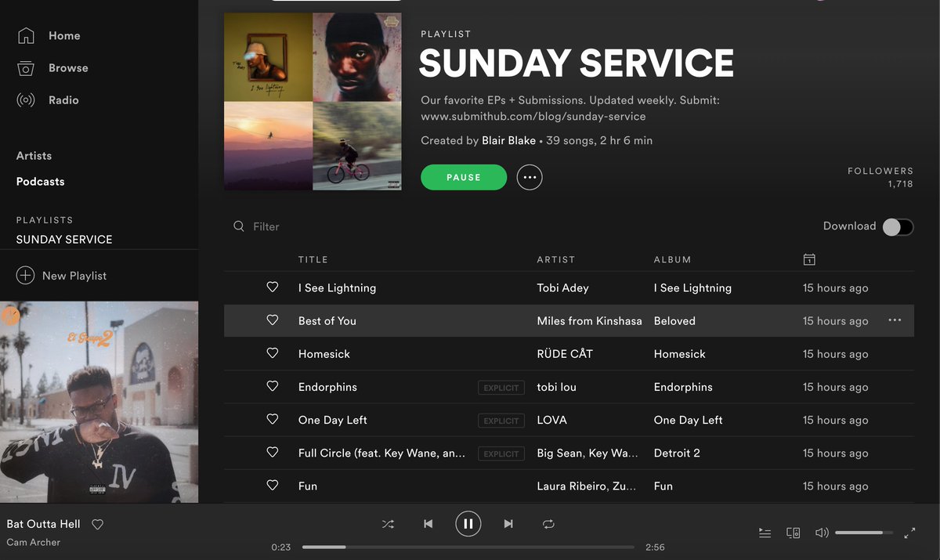The image size is (940, 560).
Task: Heart the Endorphins track
Action: pyautogui.click(x=273, y=386)
